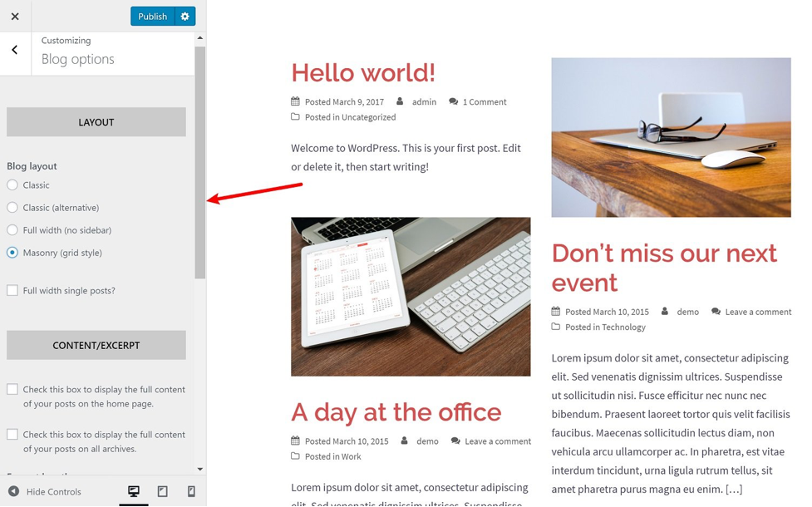The image size is (812, 507).
Task: Select the Classic (alternative) layout
Action: [x=12, y=208]
